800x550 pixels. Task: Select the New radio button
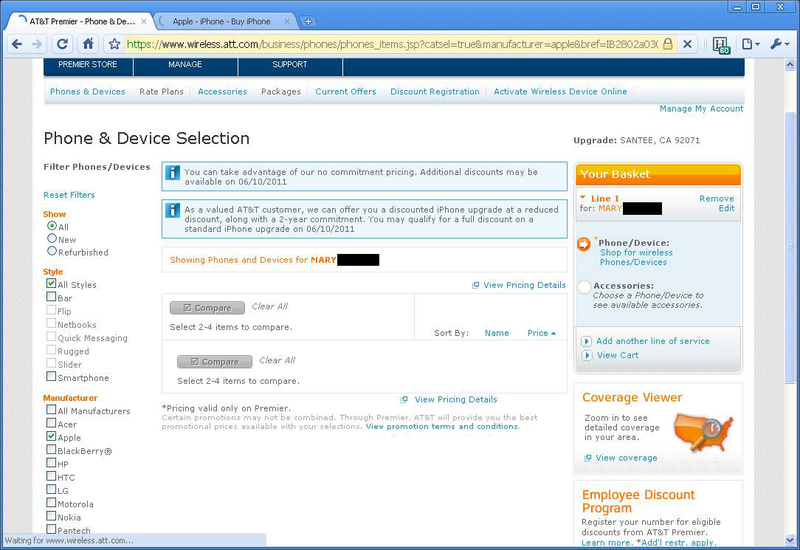click(52, 238)
